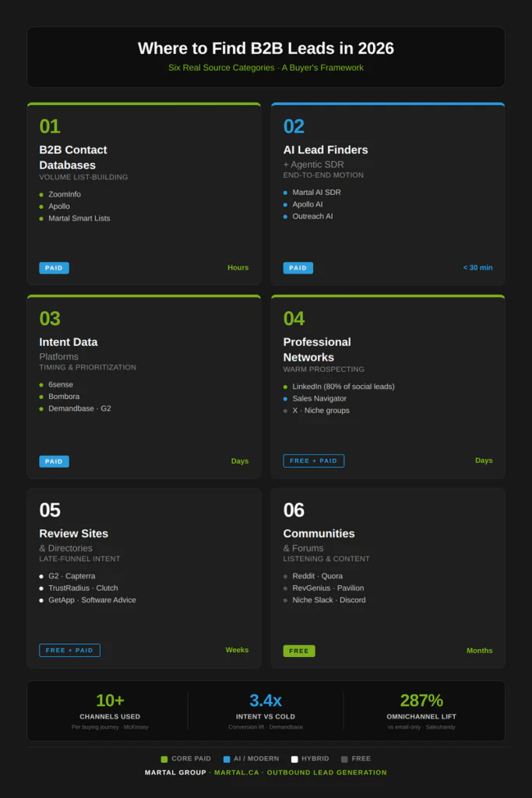Click the 'RevGenius · Pavilion' item

point(328,588)
